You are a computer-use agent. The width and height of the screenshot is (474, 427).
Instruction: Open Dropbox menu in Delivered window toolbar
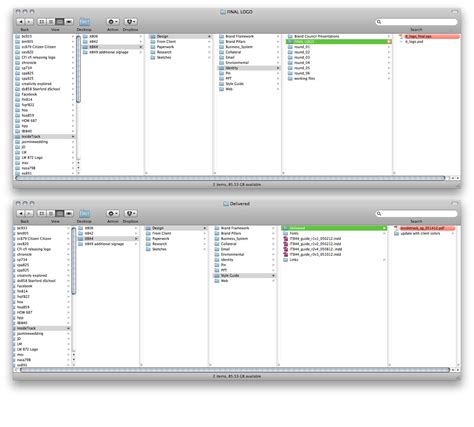(x=131, y=213)
